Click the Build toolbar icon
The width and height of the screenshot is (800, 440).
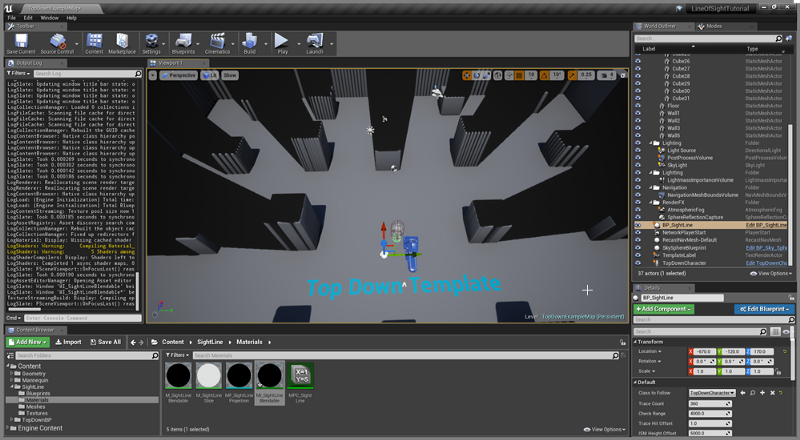point(249,43)
